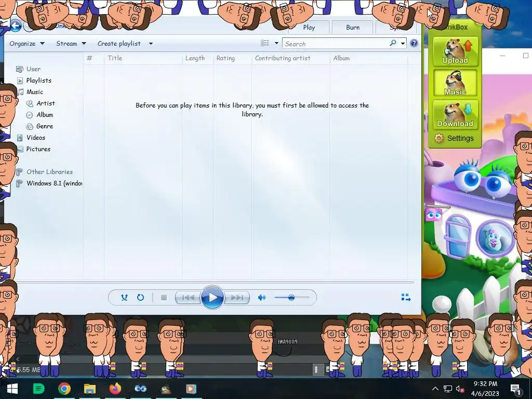This screenshot has height=399, width=532.
Task: Open the Organize menu
Action: pyautogui.click(x=27, y=44)
